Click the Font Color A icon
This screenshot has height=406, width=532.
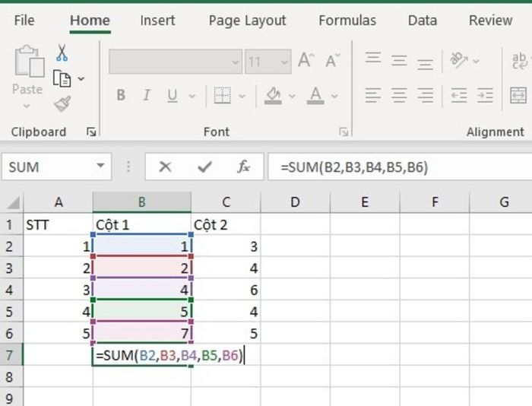point(315,96)
